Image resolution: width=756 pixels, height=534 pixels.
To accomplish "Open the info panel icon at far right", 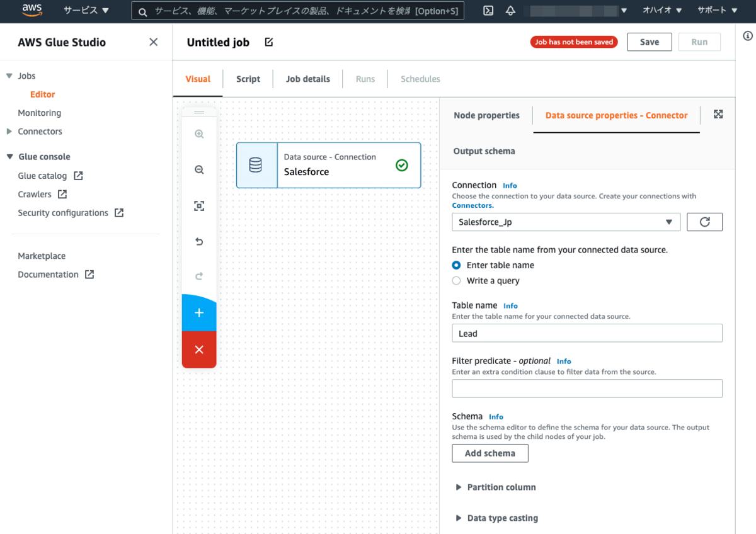I will 748,36.
